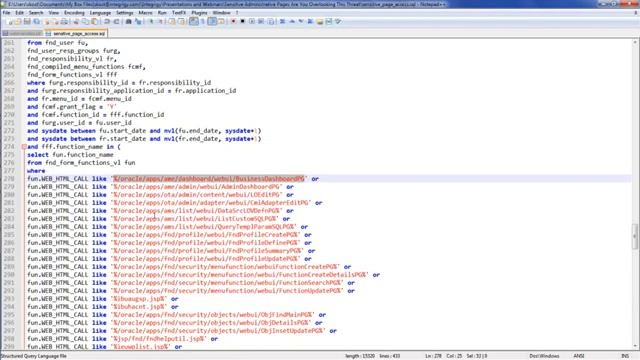
Task: Toggle Show All Characters icon
Action: pyautogui.click(x=203, y=21)
